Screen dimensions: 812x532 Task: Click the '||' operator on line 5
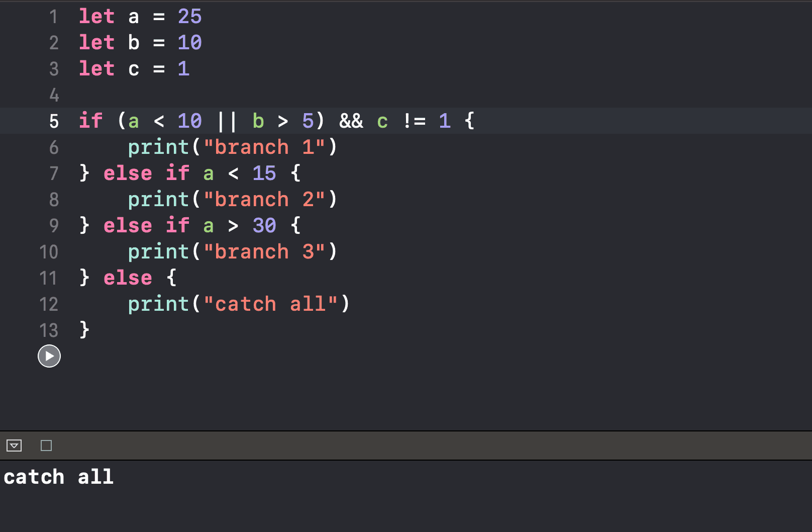click(x=227, y=121)
